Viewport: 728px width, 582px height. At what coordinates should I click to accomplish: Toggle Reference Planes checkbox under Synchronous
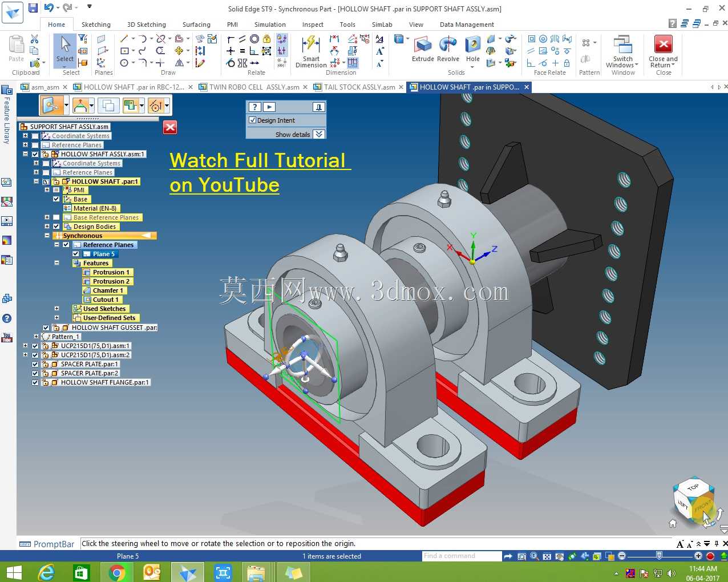[x=66, y=245]
